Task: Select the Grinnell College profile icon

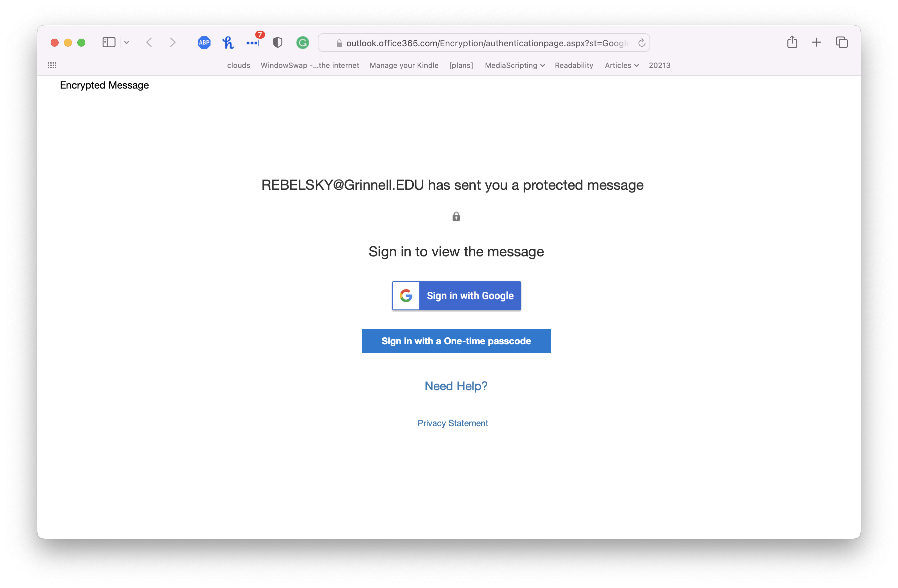Action: click(x=303, y=43)
